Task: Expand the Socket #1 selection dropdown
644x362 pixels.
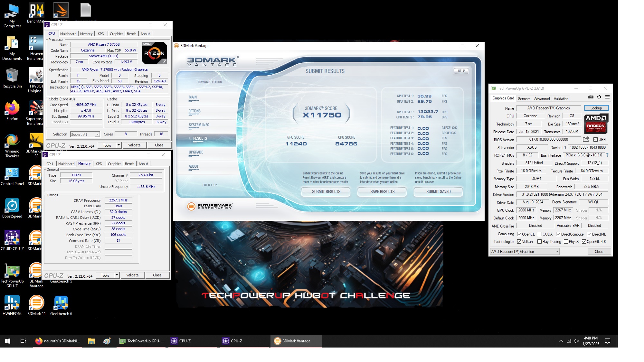Action: pyautogui.click(x=97, y=135)
